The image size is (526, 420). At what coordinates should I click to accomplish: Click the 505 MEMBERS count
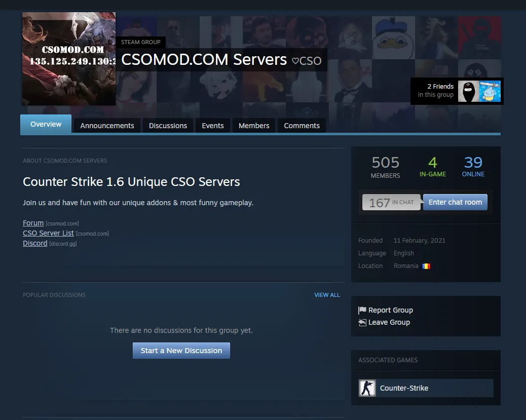click(386, 167)
